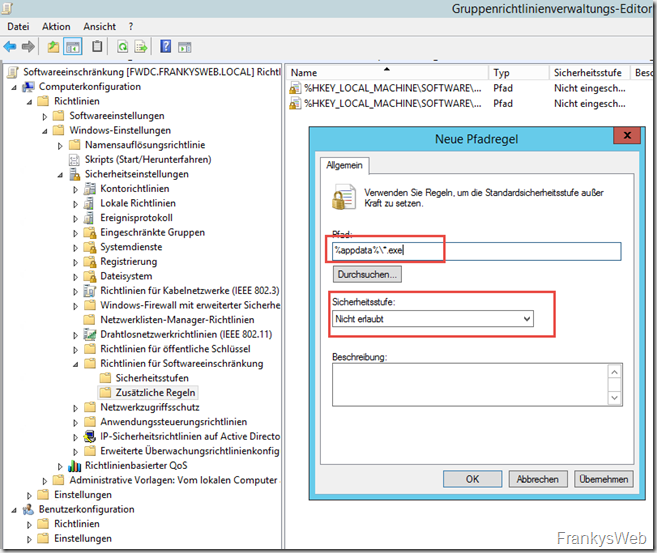
Task: Open the Aktion menu
Action: point(56,27)
